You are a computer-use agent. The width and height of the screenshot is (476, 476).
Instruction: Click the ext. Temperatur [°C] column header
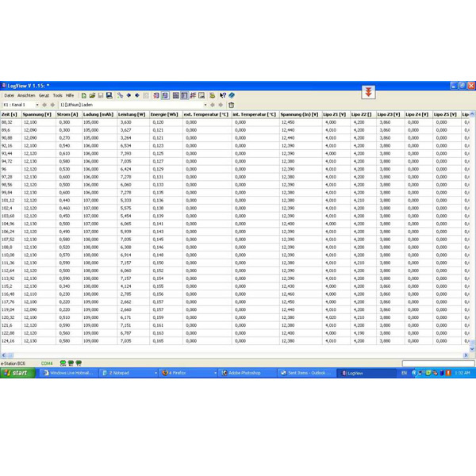(207, 114)
